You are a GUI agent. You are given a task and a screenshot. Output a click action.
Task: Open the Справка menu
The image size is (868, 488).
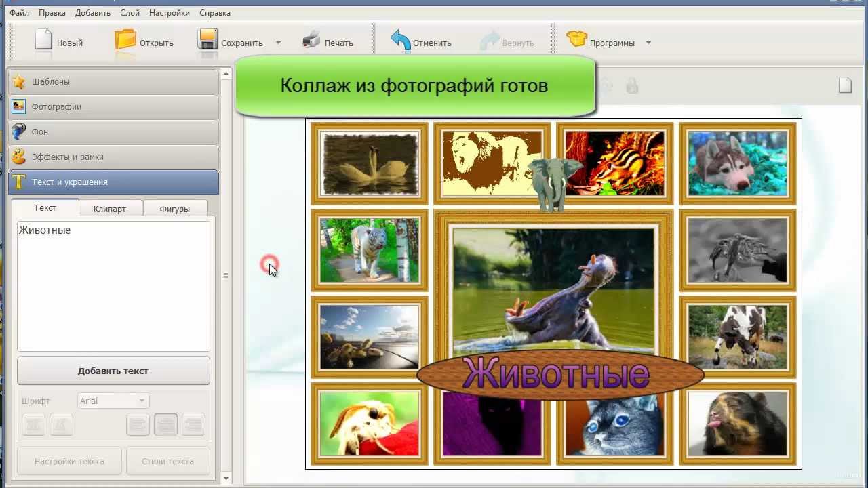coord(215,13)
